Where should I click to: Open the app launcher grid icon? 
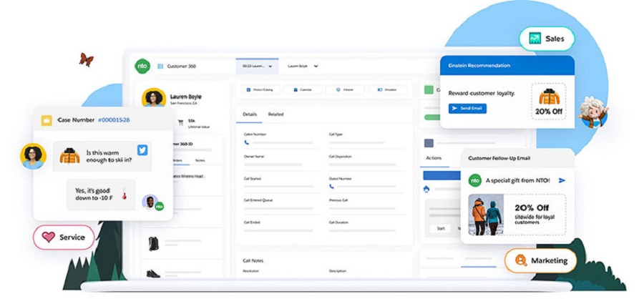point(160,66)
